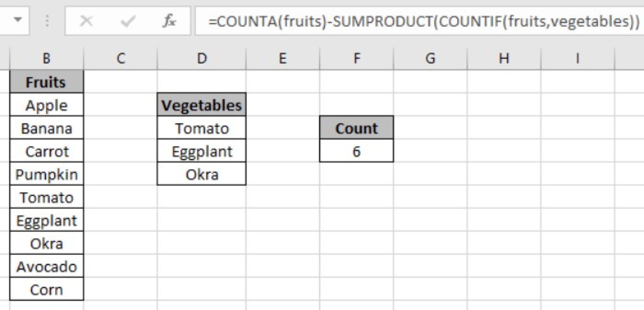This screenshot has height=310, width=644.
Task: Select the Fruits header cell
Action: point(47,82)
